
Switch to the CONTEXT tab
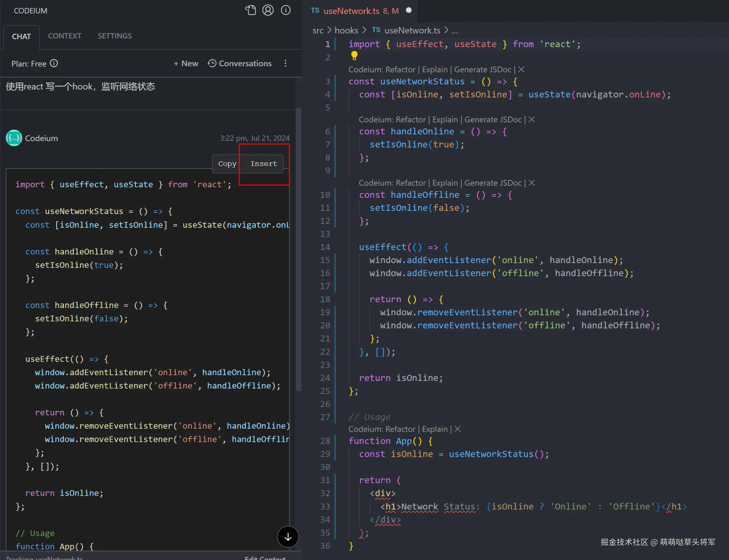pos(64,36)
